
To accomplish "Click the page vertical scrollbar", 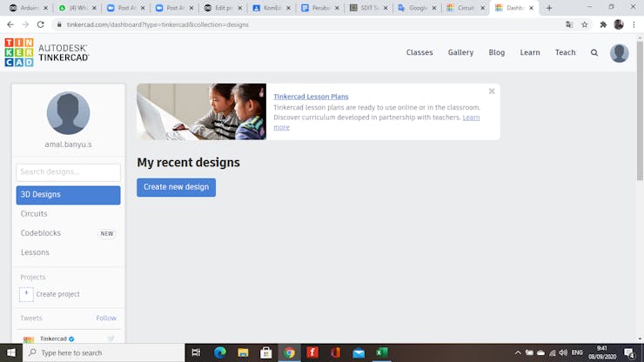I will [640, 111].
